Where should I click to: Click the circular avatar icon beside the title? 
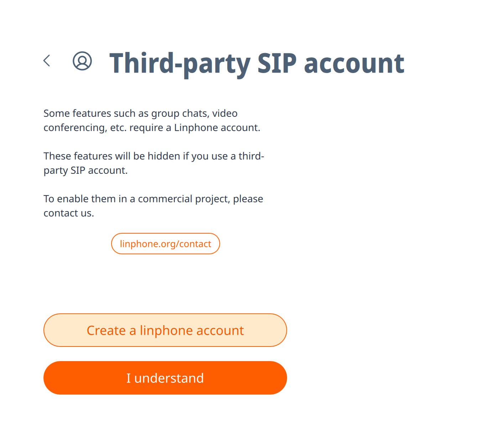click(82, 61)
